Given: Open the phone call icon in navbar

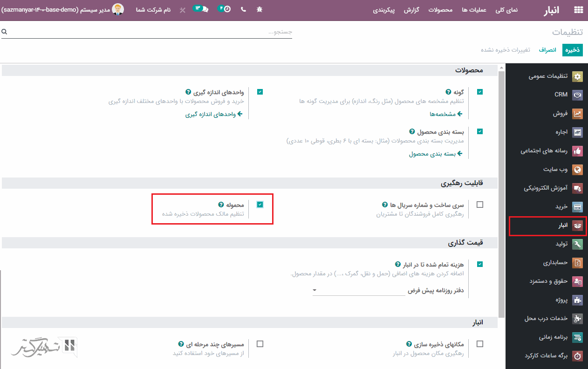Looking at the screenshot, I should 243,9.
